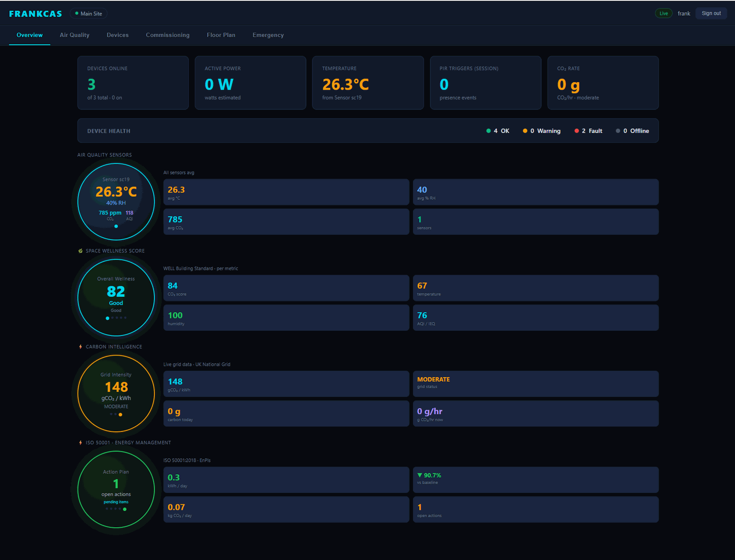735x560 pixels.
Task: Click the Live grid data UK National Grid label
Action: [x=197, y=365]
